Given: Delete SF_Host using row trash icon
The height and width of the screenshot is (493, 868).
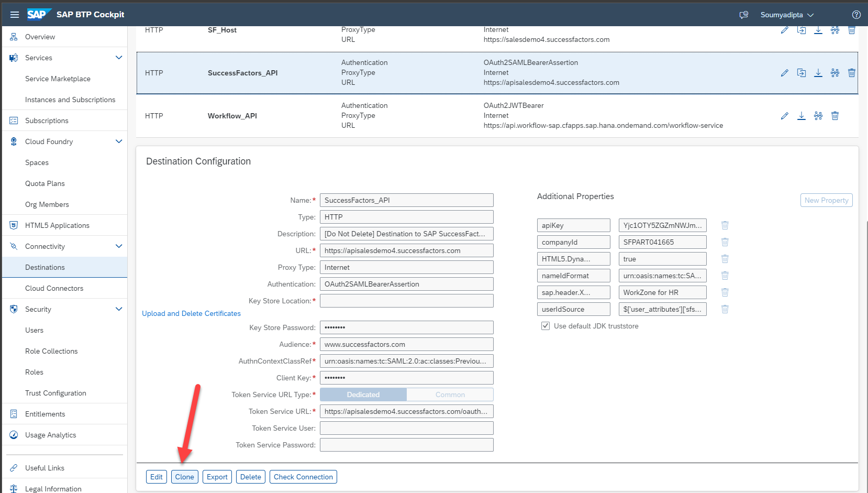Looking at the screenshot, I should pos(852,30).
